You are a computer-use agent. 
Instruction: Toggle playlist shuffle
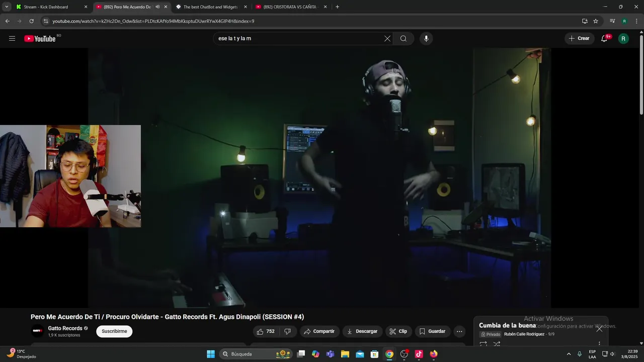click(x=497, y=344)
